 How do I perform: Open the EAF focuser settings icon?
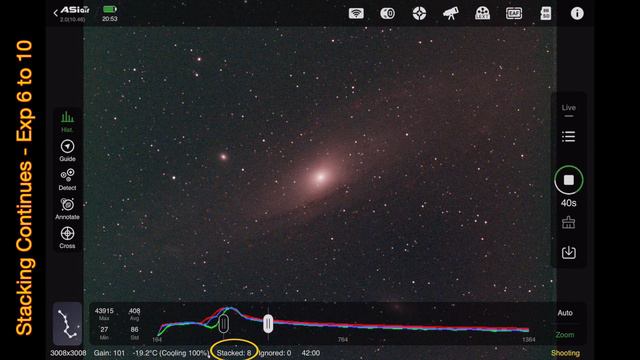(514, 13)
